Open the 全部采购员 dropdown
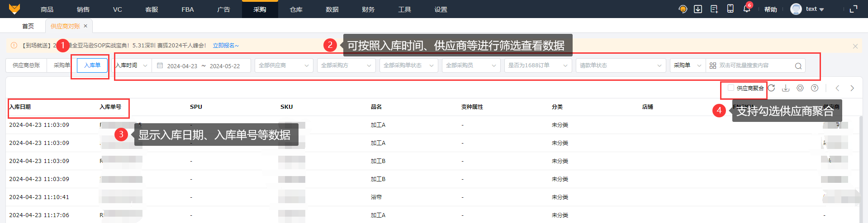This screenshot has width=868, height=223. point(471,65)
